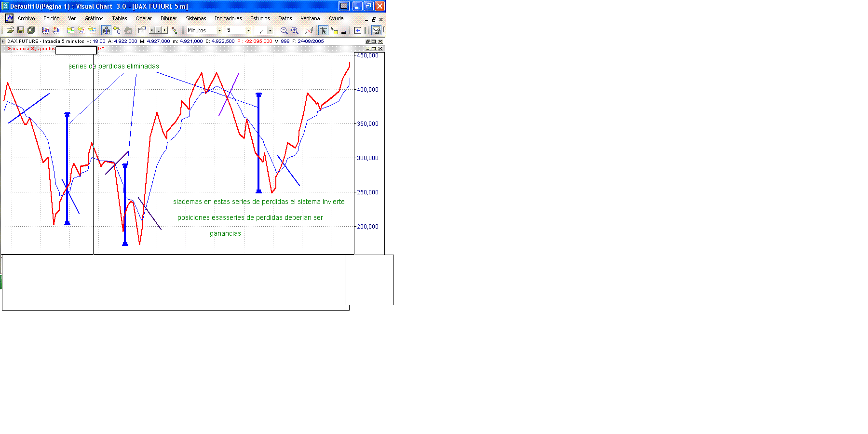Click the 'posiciones esasseries de perdidas' annotation
868x434 pixels.
[x=250, y=217]
